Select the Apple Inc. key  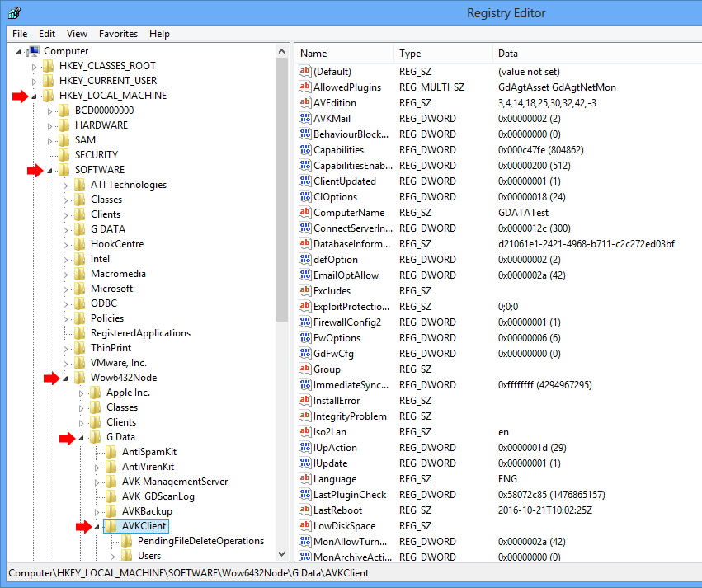[x=128, y=393]
